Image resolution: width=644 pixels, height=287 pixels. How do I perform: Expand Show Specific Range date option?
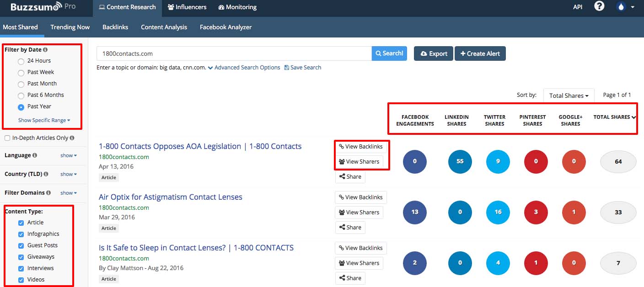(x=44, y=120)
